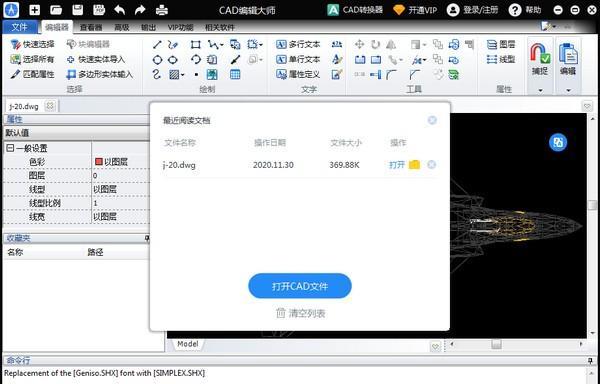The height and width of the screenshot is (384, 600).
Task: Click the Model layout tab
Action: 188,344
